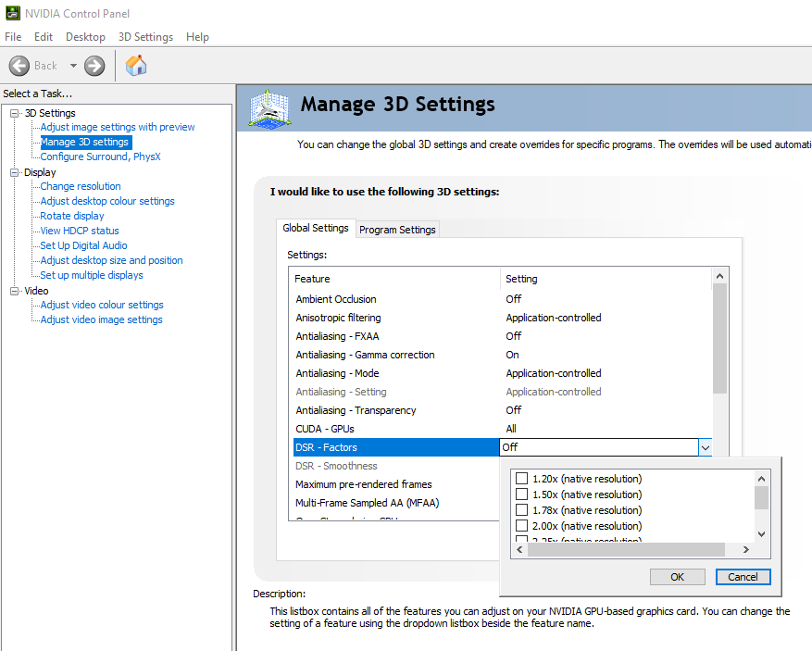812x651 pixels.
Task: Click the Manage 3D Settings header icon
Action: pos(269,108)
